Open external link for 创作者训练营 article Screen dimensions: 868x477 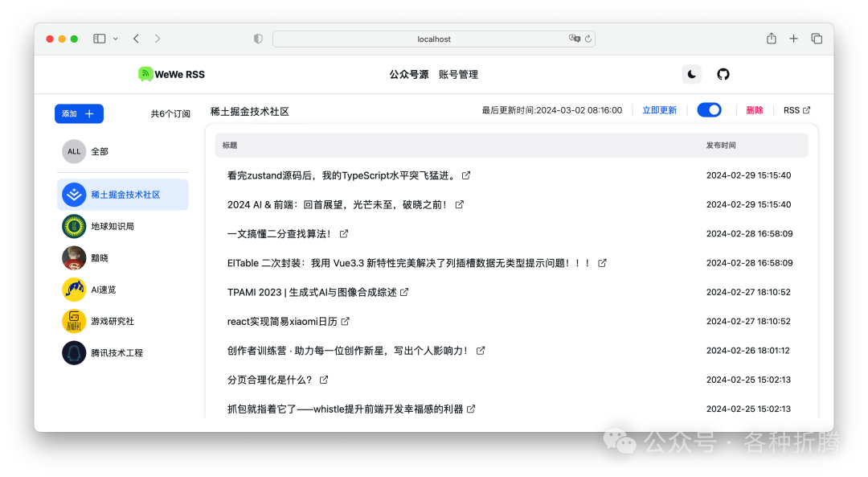(481, 351)
